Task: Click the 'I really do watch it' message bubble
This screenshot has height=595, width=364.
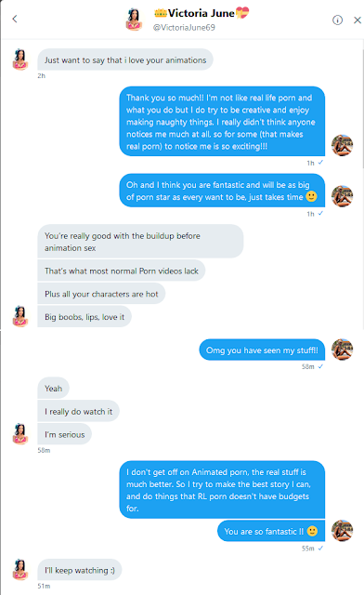Action: [78, 411]
